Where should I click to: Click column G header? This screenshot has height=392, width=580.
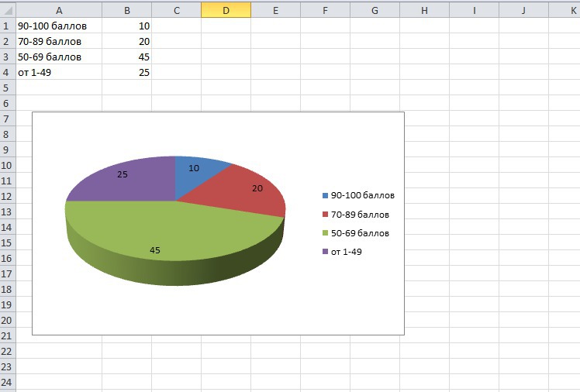375,10
